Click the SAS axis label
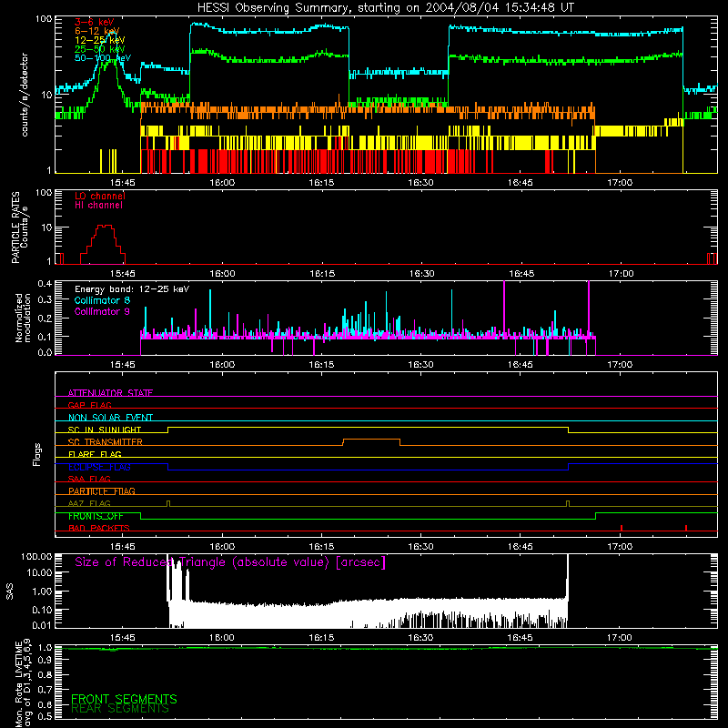Screen dimensions: 728x728 pyautogui.click(x=9, y=591)
